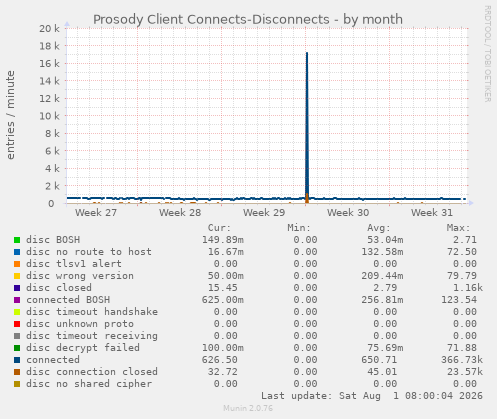This screenshot has width=497, height=419.
Task: Click the disc no route to host max '72.50'
Action: click(462, 252)
